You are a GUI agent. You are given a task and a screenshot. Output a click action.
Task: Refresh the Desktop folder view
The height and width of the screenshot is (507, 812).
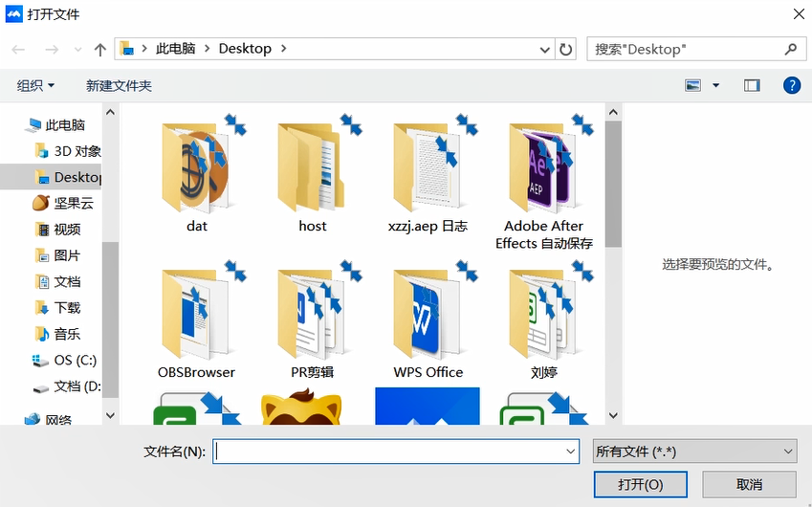[565, 49]
